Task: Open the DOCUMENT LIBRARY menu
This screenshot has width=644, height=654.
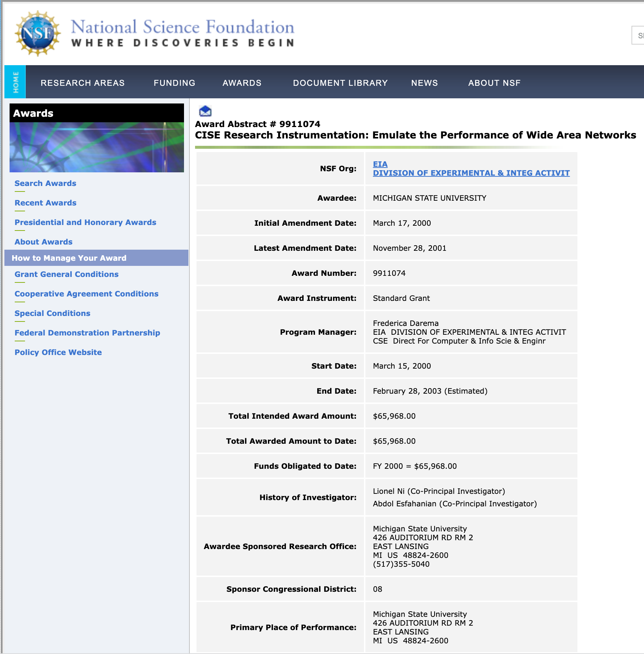Action: 340,83
